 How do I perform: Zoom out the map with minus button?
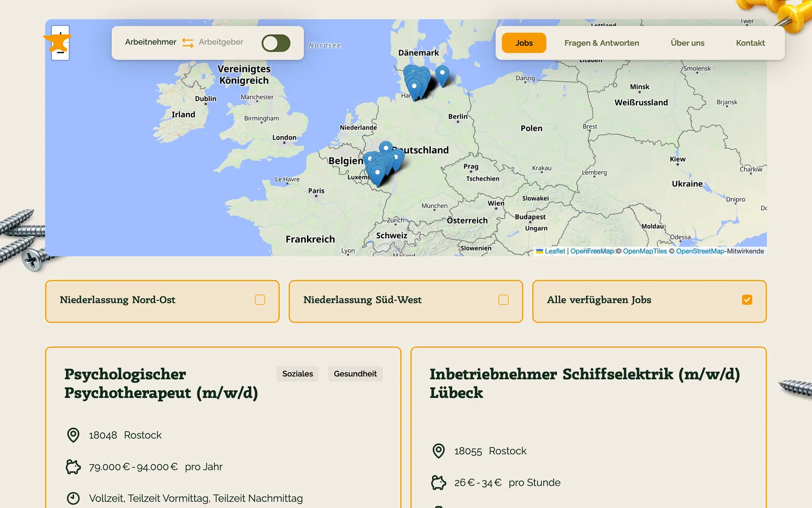tap(60, 53)
